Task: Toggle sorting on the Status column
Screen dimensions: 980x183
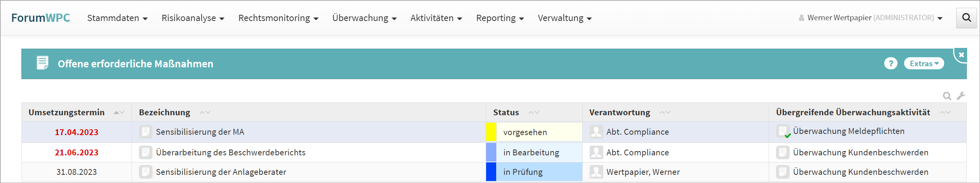Action: pyautogui.click(x=534, y=113)
